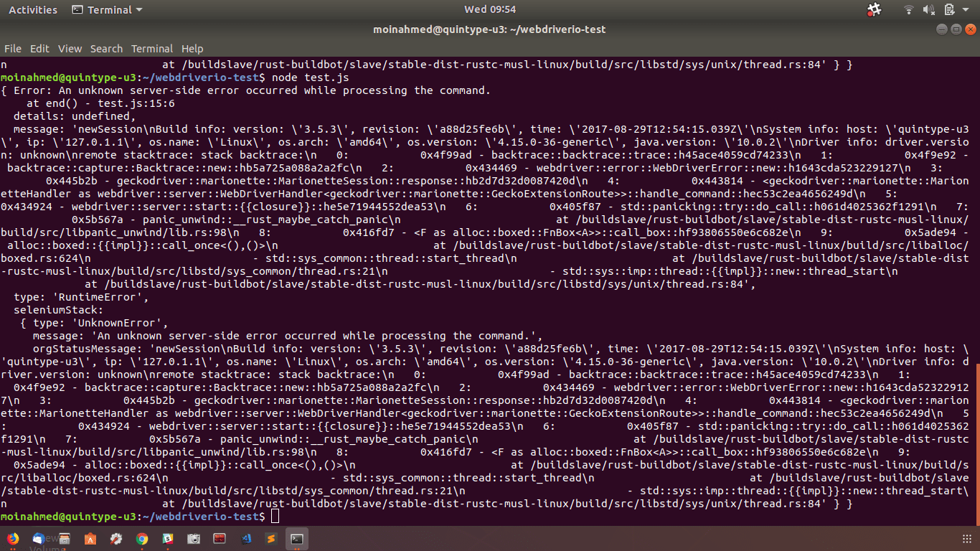Click the battery charging indicator
This screenshot has width=980, height=551.
click(949, 10)
